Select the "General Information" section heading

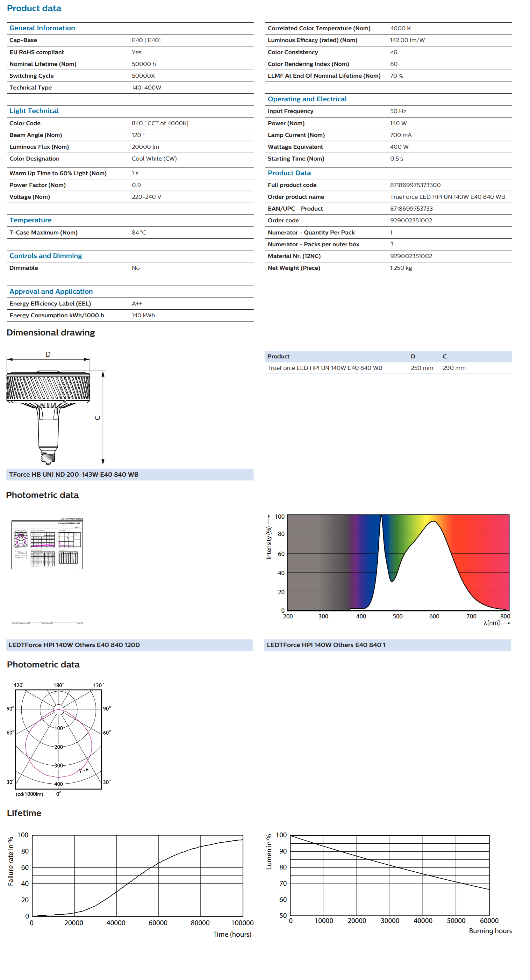click(x=42, y=28)
